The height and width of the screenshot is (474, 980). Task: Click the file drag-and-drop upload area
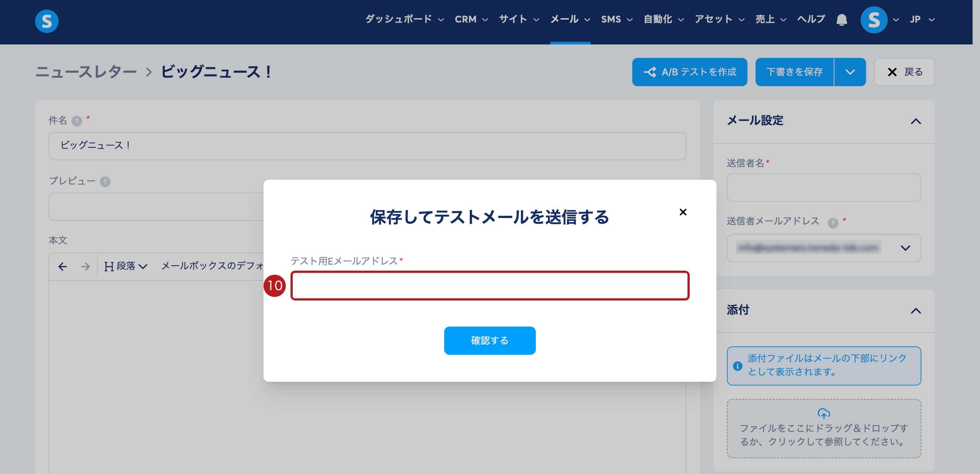coord(824,429)
